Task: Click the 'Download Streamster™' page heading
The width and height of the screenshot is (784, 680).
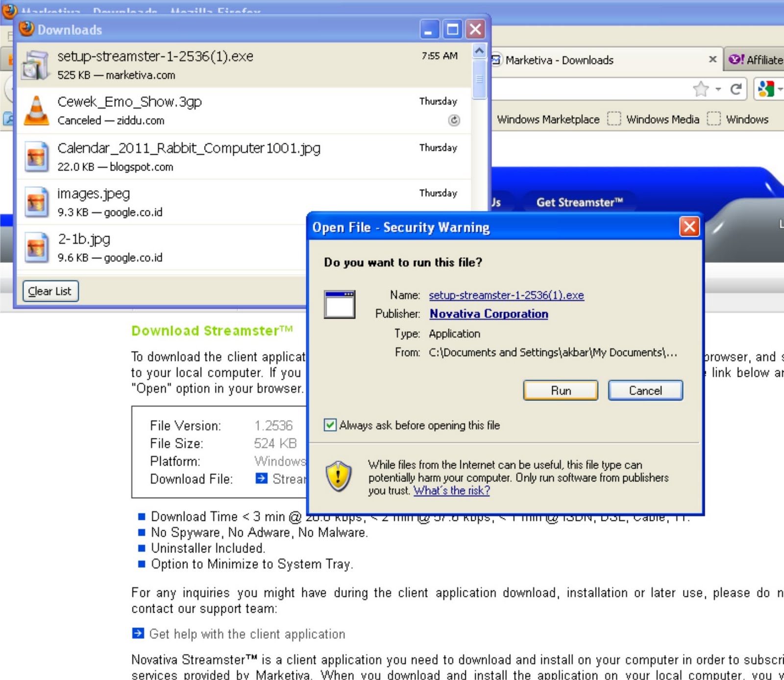Action: click(x=212, y=331)
